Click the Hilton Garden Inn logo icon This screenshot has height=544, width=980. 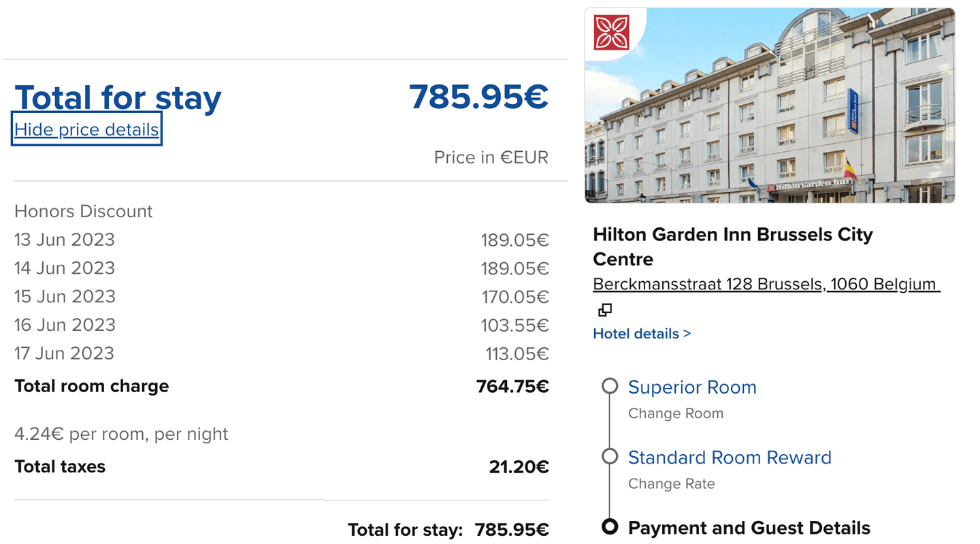(x=611, y=32)
